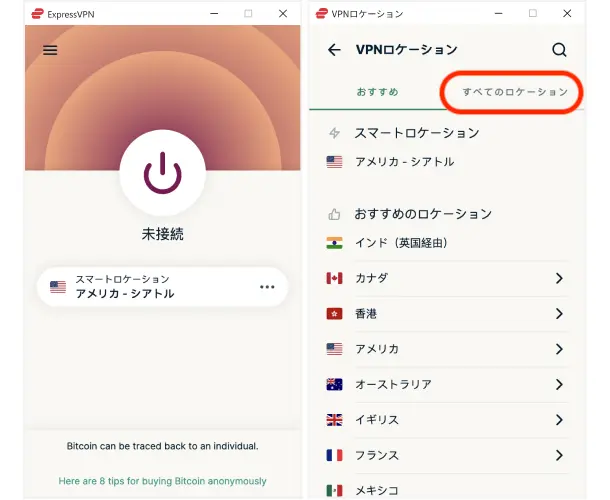Switch to the おすすめ tab
The width and height of the screenshot is (610, 500).
(377, 92)
